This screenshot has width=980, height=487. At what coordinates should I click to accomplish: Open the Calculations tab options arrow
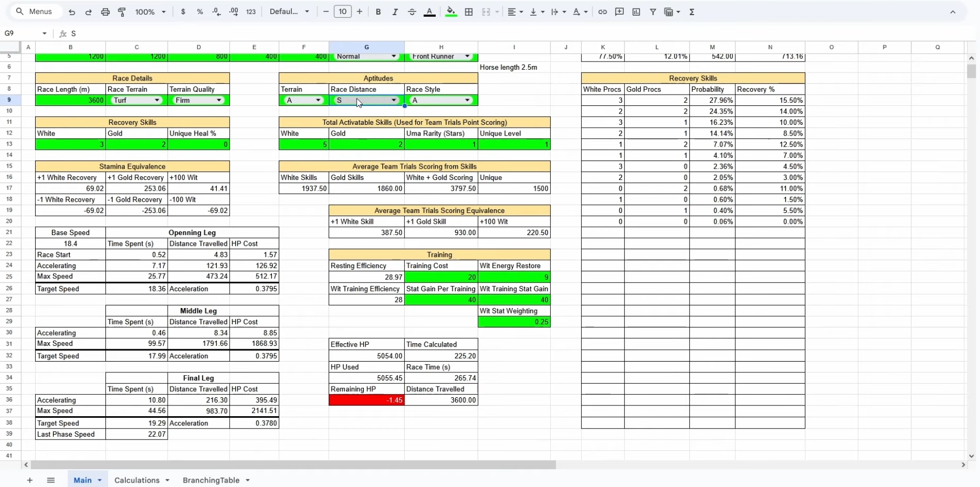pos(167,480)
